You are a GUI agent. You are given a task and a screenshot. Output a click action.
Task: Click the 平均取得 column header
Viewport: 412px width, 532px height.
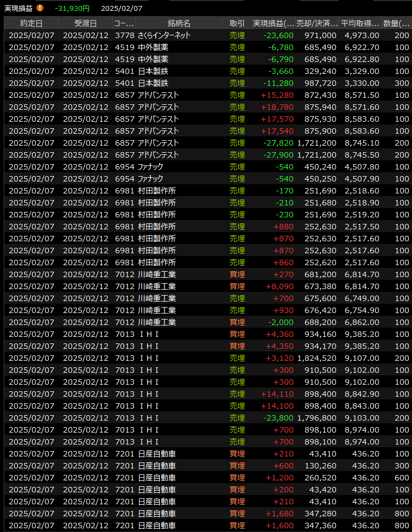click(x=359, y=23)
